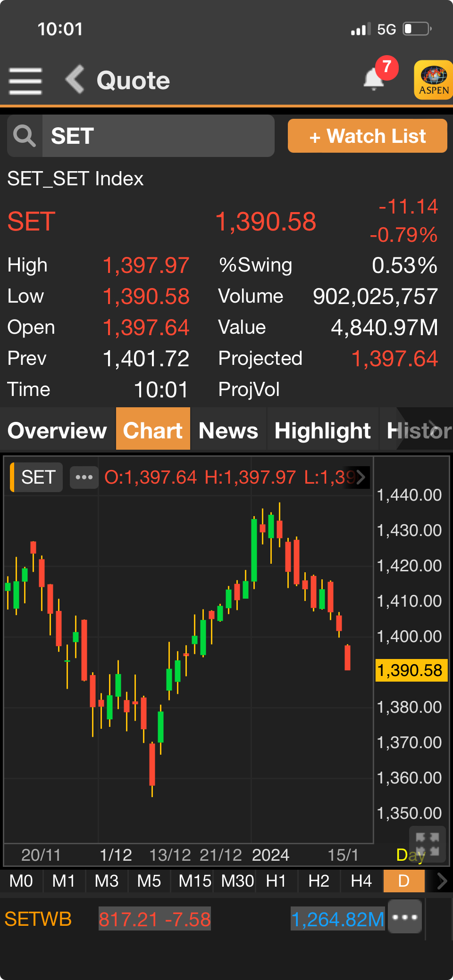Tap the 2024 date axis label
This screenshot has height=980, width=453.
[x=270, y=855]
